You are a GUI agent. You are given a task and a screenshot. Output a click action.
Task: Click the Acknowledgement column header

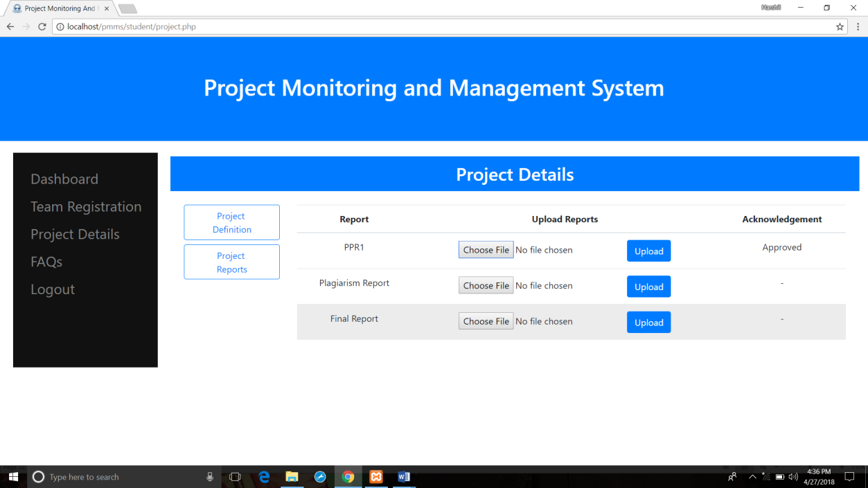[x=782, y=219]
